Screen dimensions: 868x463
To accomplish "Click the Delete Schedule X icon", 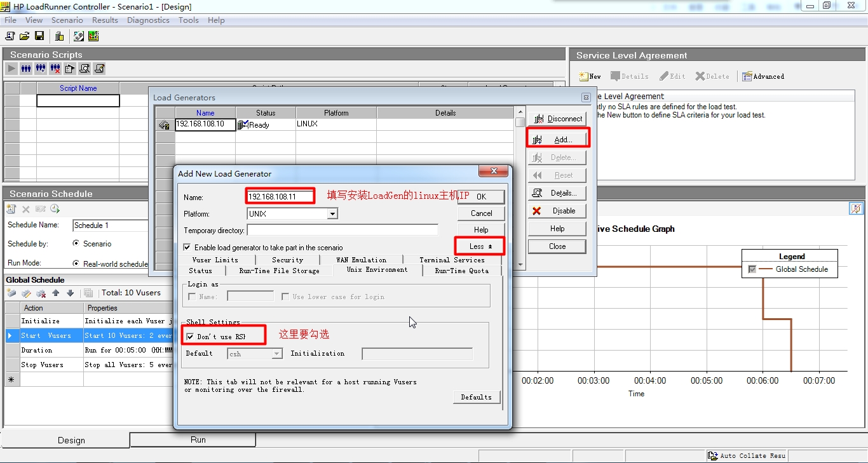I will (x=26, y=209).
